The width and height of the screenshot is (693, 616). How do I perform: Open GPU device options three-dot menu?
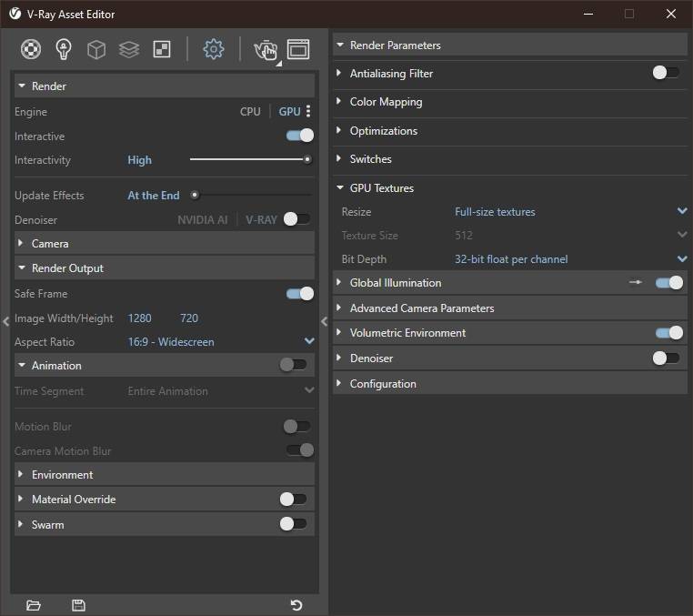pyautogui.click(x=308, y=111)
